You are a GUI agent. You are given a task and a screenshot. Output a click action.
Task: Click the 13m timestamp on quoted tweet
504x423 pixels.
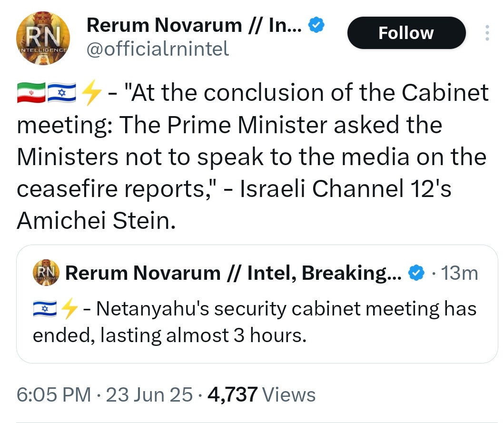tap(459, 273)
